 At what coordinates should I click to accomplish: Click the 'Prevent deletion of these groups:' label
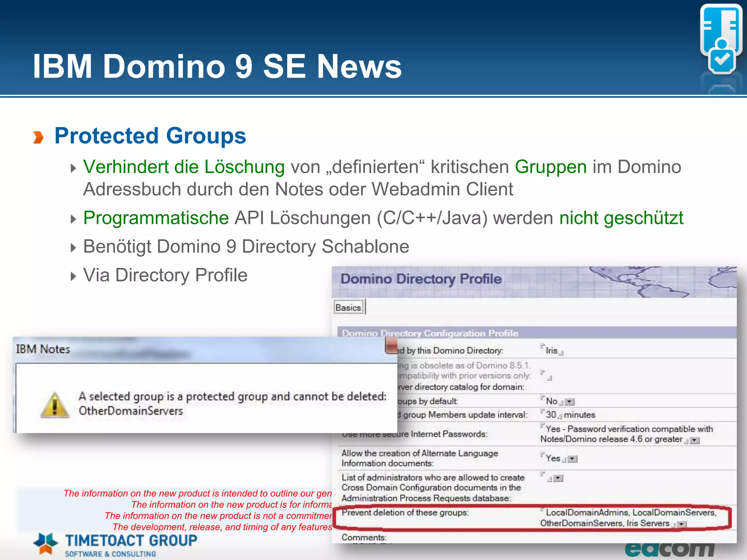[405, 513]
